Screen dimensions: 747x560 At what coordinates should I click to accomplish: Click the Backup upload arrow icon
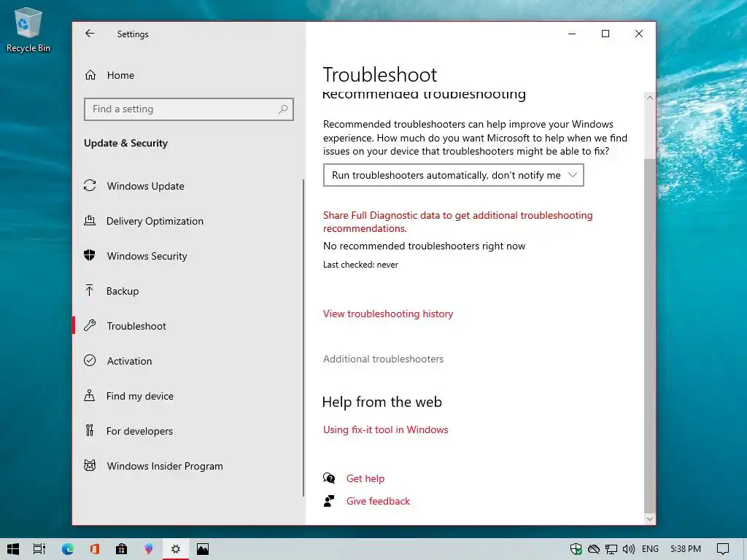coord(90,290)
